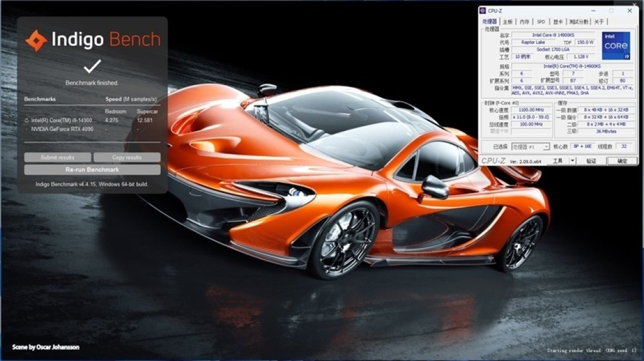The image size is (644, 361).
Task: Minimize the CPU-Z window
Action: (593, 11)
